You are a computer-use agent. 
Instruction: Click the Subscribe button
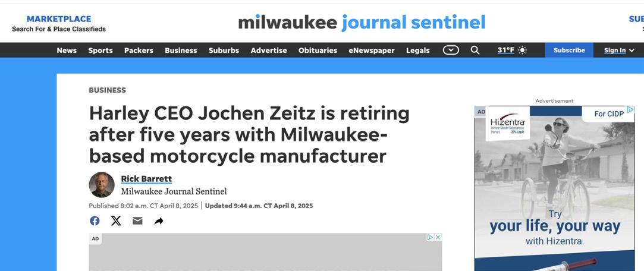569,51
